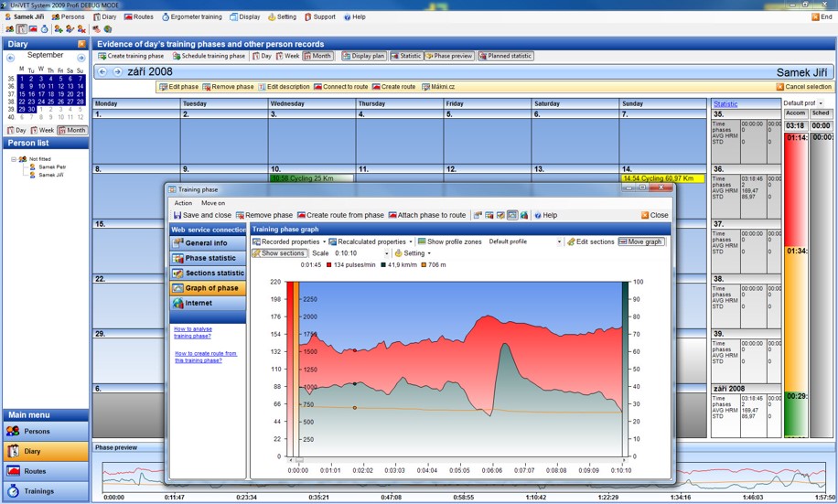Click the diary icon in main toolbar
The height and width of the screenshot is (504, 838).
pyautogui.click(x=22, y=29)
